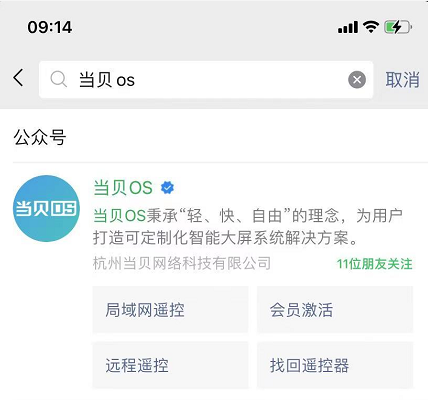Tap the Wi-Fi status icon

tap(371, 27)
